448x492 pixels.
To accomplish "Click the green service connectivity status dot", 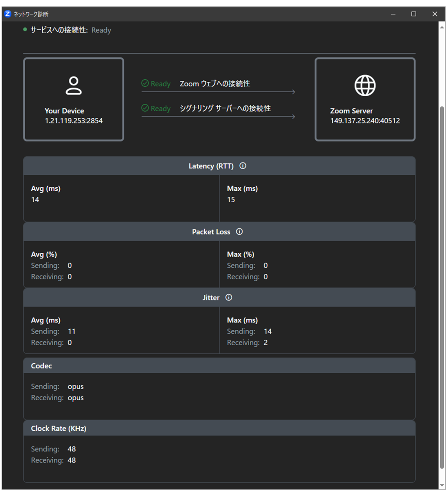I will [25, 29].
